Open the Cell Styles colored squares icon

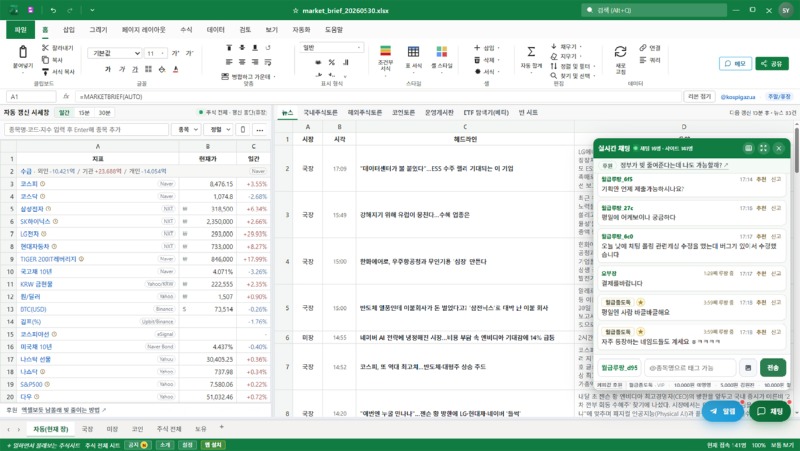pyautogui.click(x=442, y=51)
